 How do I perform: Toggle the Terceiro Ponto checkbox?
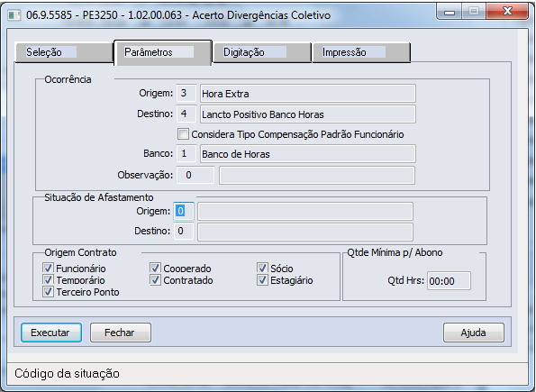[x=48, y=292]
